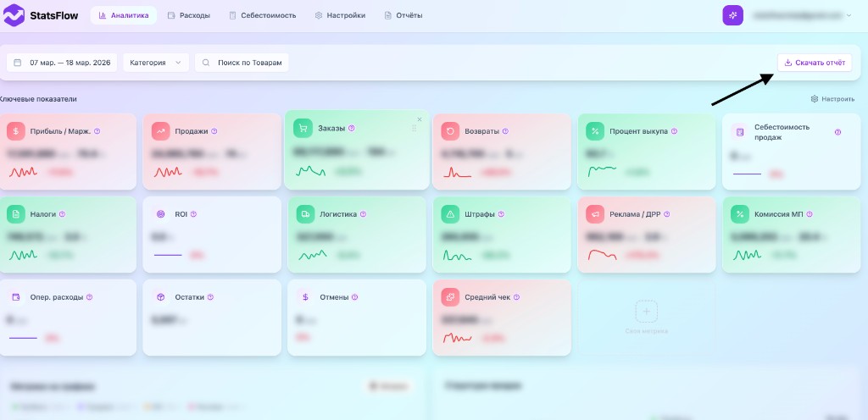This screenshot has width=868, height=420.
Task: Click the Логистика sparkline chart
Action: tap(313, 255)
